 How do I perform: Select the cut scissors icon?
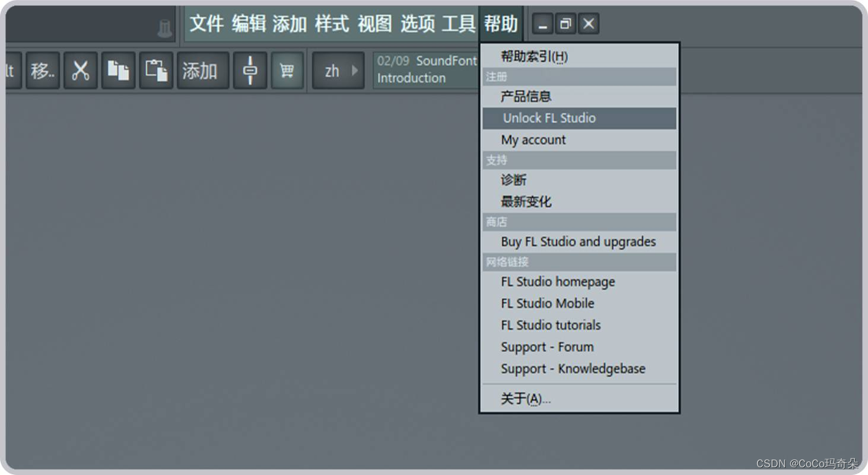pyautogui.click(x=81, y=71)
